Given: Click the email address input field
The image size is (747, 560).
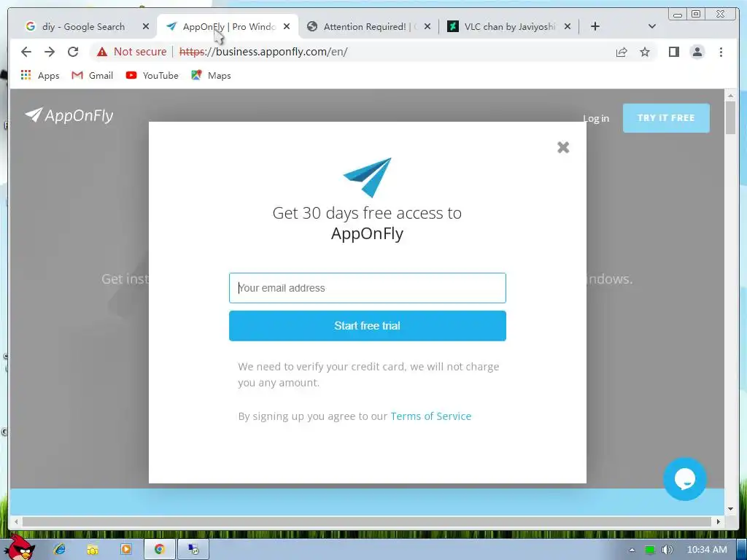Looking at the screenshot, I should [368, 287].
